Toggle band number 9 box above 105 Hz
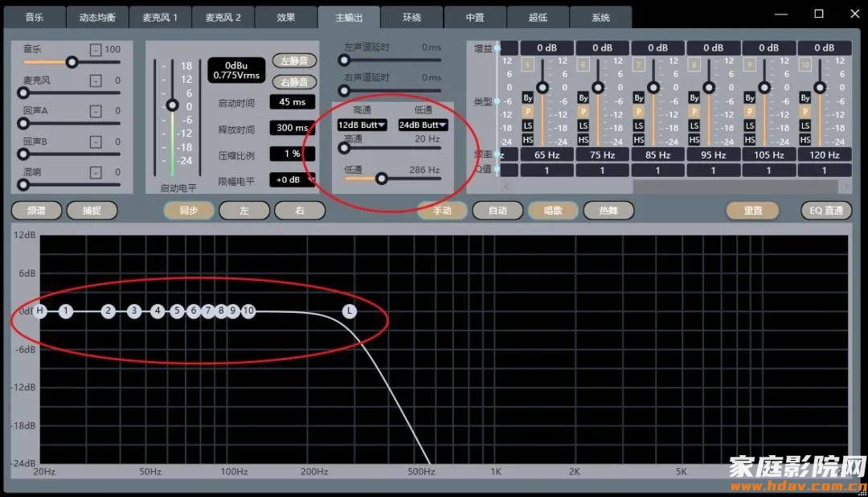Image resolution: width=868 pixels, height=497 pixels. point(750,65)
